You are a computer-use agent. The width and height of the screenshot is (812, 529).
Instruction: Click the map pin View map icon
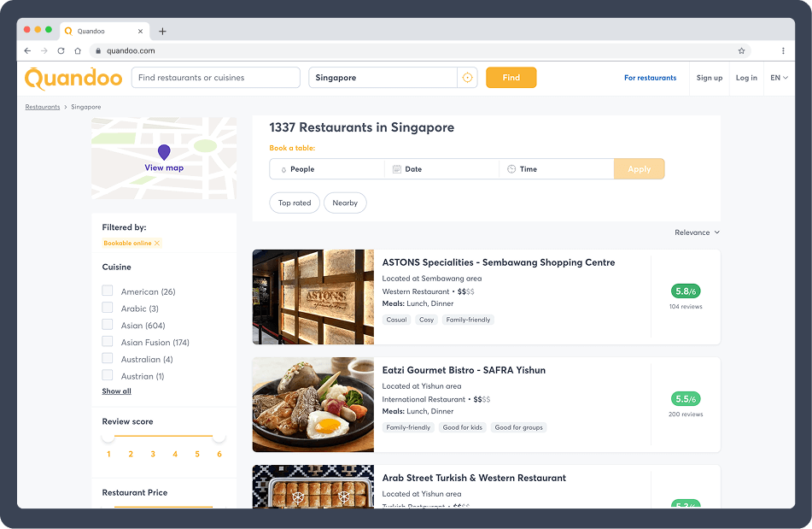164,152
